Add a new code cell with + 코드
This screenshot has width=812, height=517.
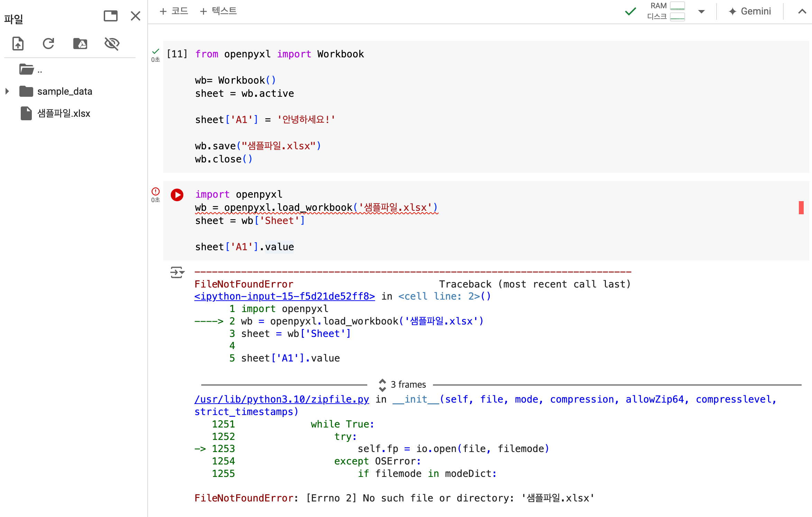pos(174,11)
